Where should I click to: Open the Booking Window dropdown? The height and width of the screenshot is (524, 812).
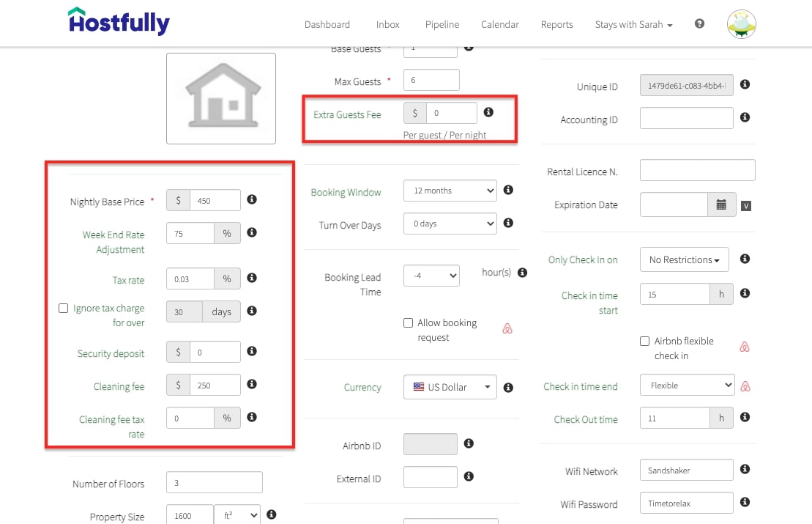click(450, 191)
